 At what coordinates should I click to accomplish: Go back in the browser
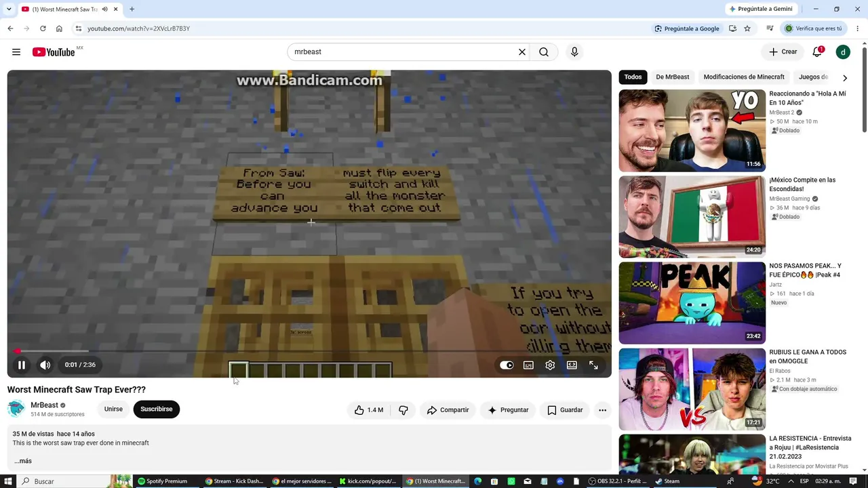pyautogui.click(x=10, y=28)
